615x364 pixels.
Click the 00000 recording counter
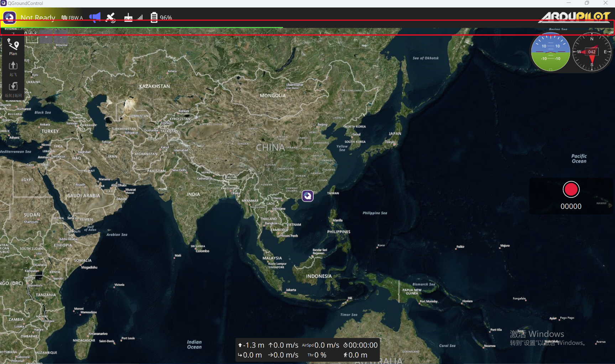pos(571,206)
